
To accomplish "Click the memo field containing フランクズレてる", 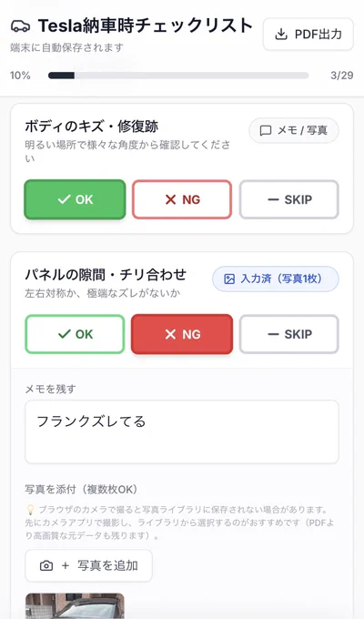I will (182, 431).
